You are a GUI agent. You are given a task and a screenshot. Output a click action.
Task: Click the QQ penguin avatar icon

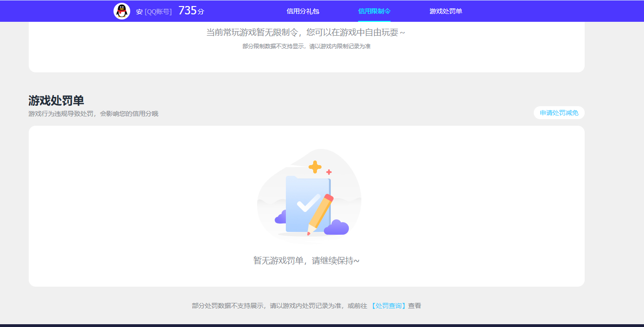[122, 11]
